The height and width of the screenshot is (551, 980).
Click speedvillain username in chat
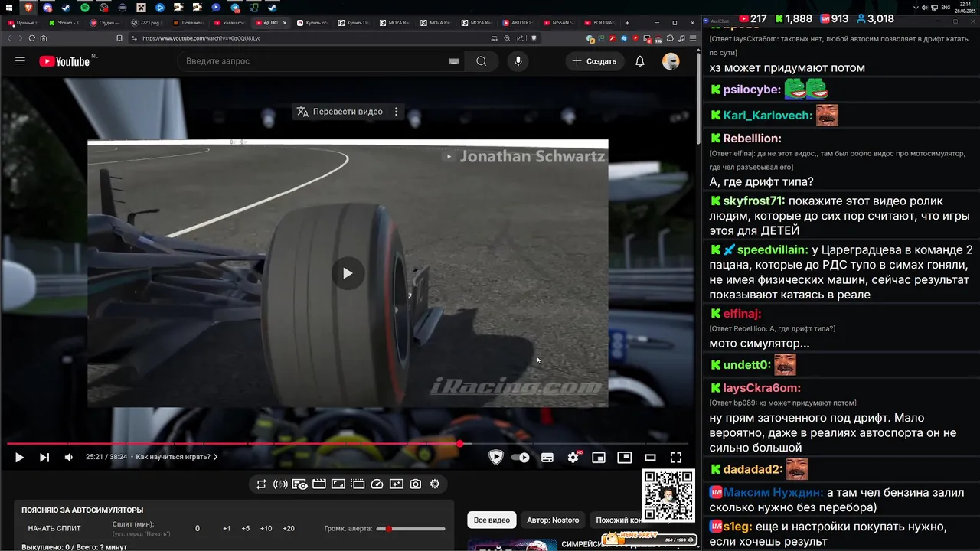[x=773, y=249]
